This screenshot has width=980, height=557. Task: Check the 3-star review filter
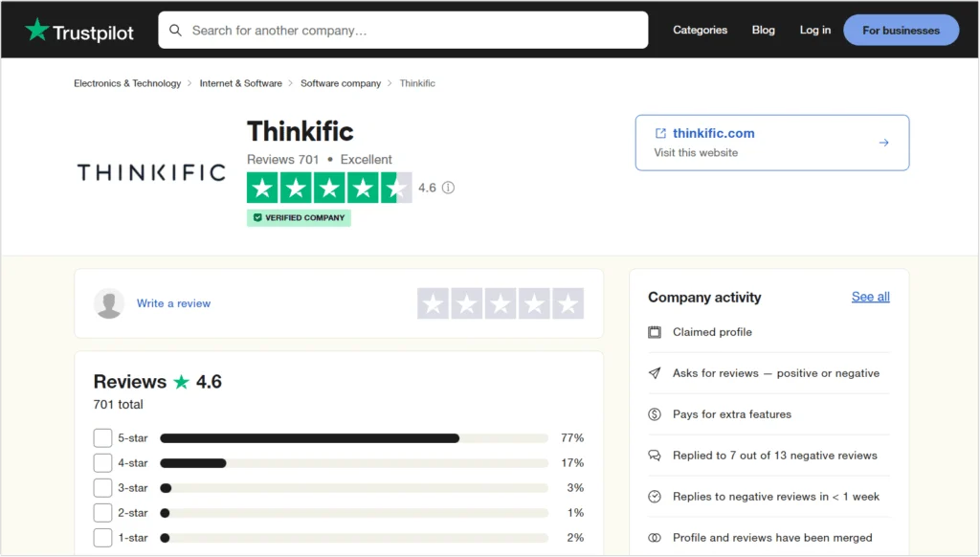click(x=102, y=487)
